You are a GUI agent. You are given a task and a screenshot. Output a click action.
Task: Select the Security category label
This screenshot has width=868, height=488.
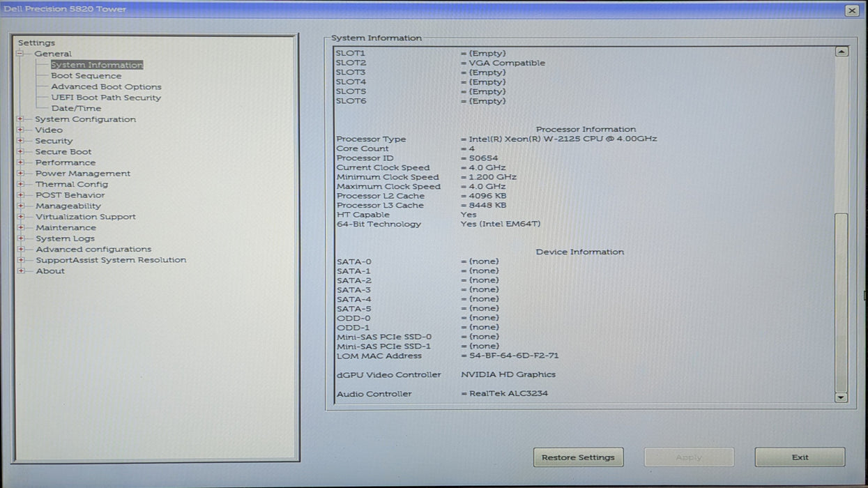tap(54, 141)
